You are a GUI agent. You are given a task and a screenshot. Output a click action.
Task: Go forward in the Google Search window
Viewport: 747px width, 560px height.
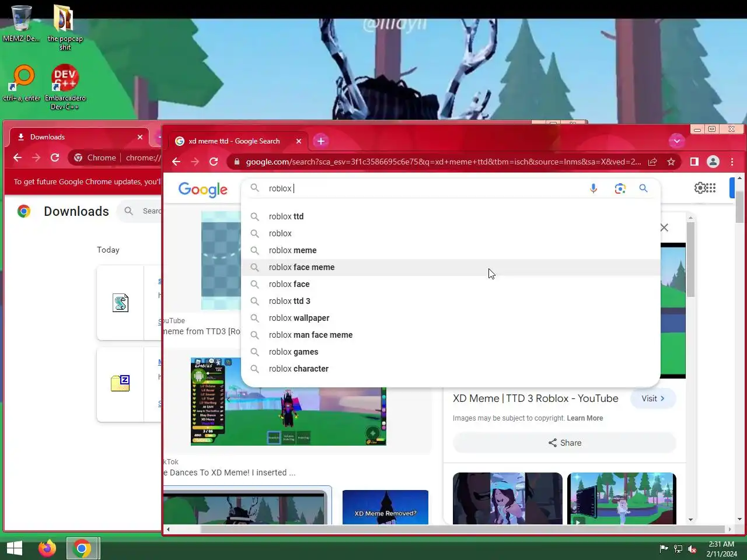click(x=195, y=162)
